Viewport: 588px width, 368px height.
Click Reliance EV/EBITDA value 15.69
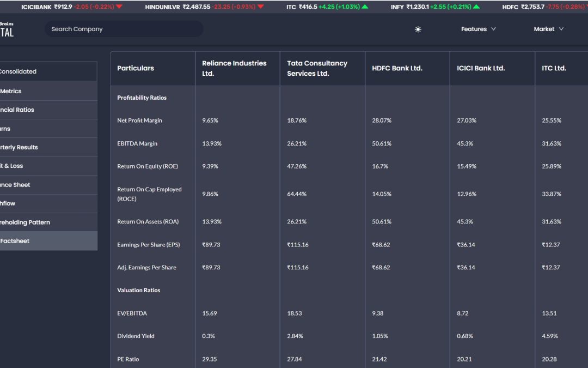(209, 313)
